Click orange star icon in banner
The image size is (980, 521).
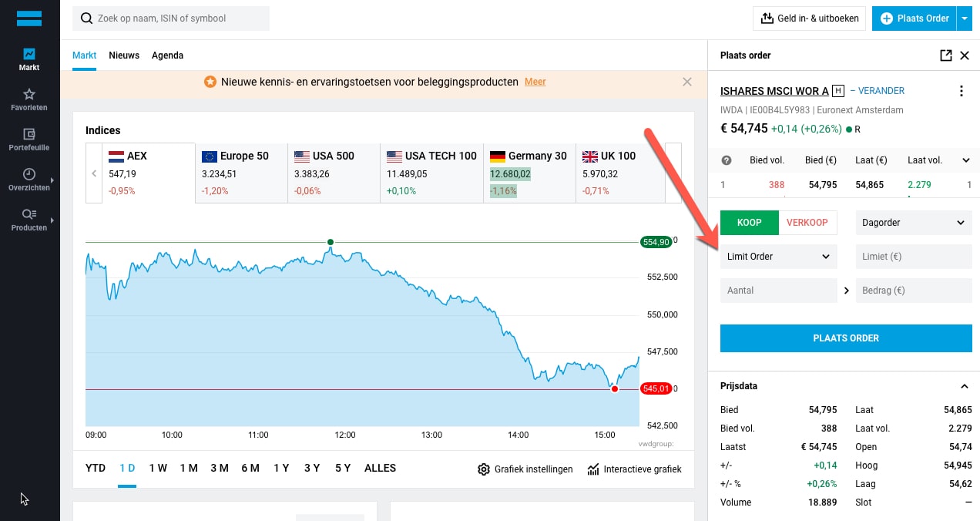tap(210, 82)
